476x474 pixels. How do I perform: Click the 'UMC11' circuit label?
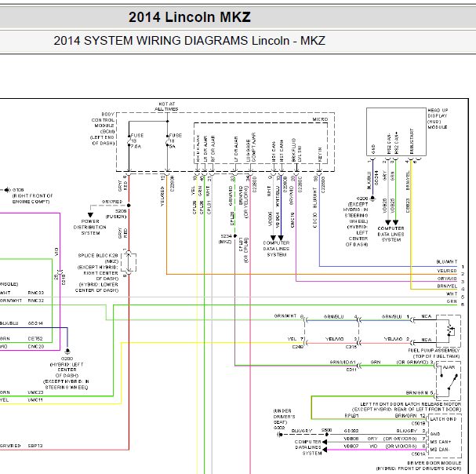(35, 400)
